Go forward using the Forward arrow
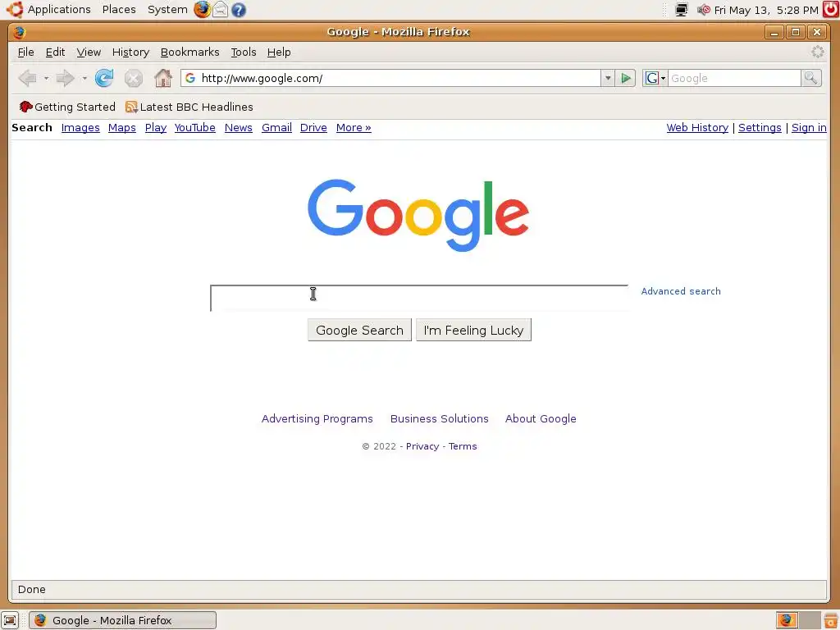840x630 pixels. click(66, 78)
